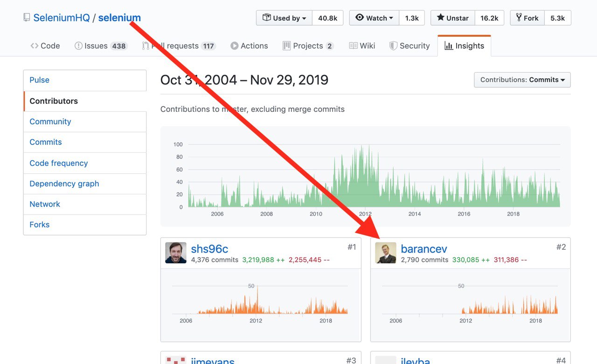
Task: Click the 1.3k watchers count
Action: point(412,18)
